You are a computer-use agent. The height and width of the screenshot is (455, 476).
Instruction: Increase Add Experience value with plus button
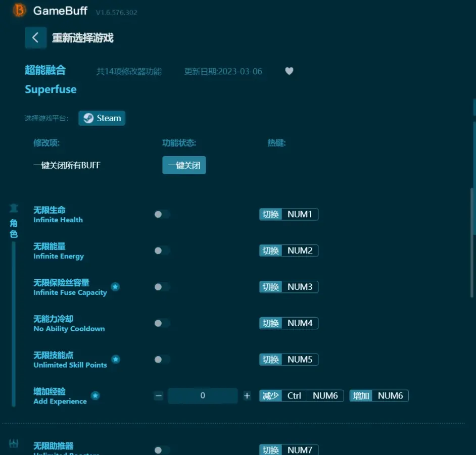click(x=247, y=396)
